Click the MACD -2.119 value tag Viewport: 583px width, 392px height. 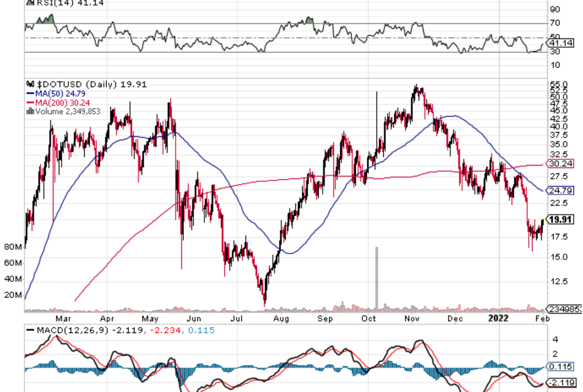tap(560, 381)
